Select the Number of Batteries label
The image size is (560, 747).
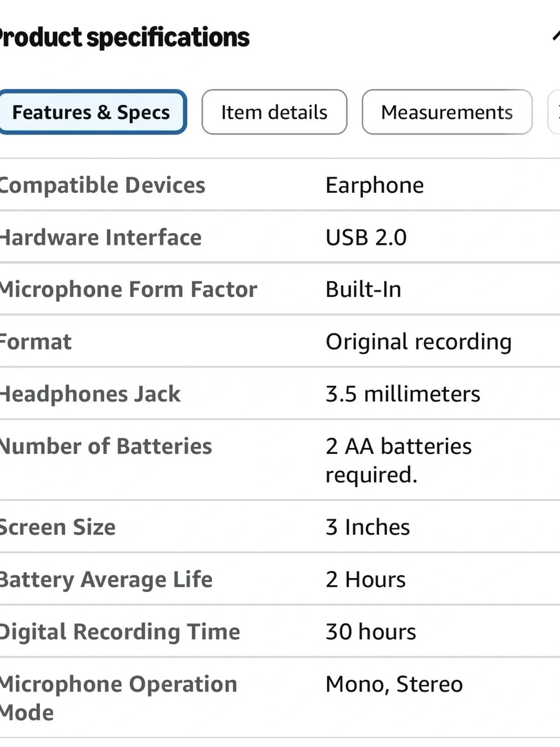106,446
